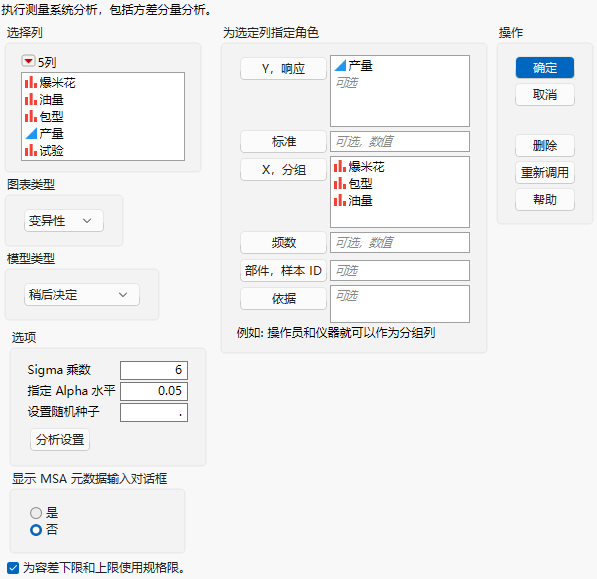
Task: Click nominal icon beside 试验 in column list
Action: coord(31,151)
